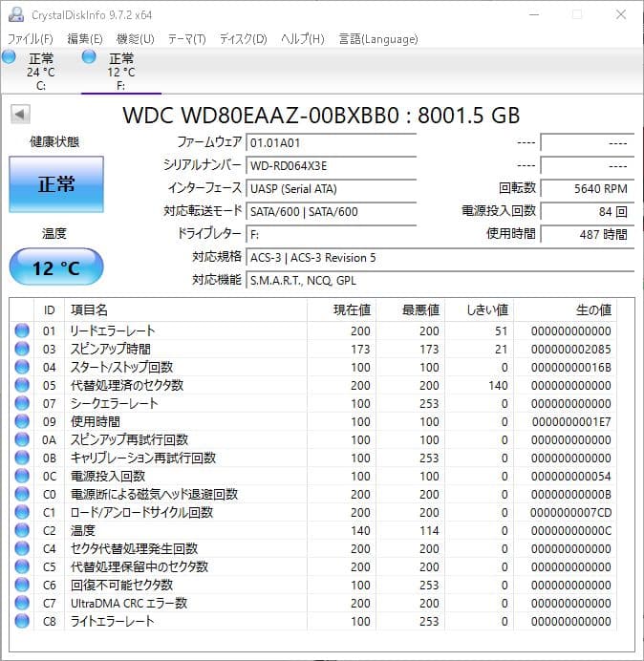Open the テーマ(T) menu

tap(187, 39)
